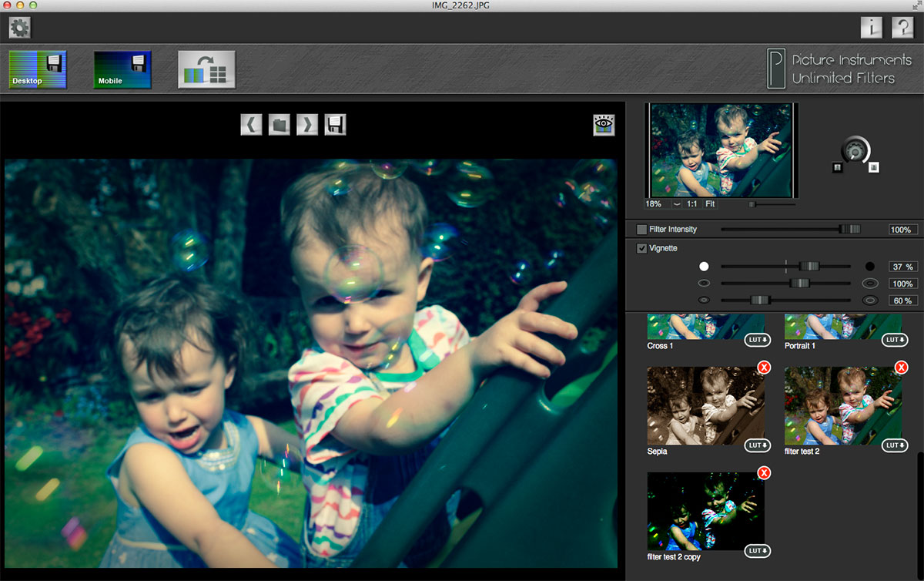This screenshot has width=924, height=581.
Task: Apply the Sepia filter thumbnail
Action: pyautogui.click(x=706, y=405)
